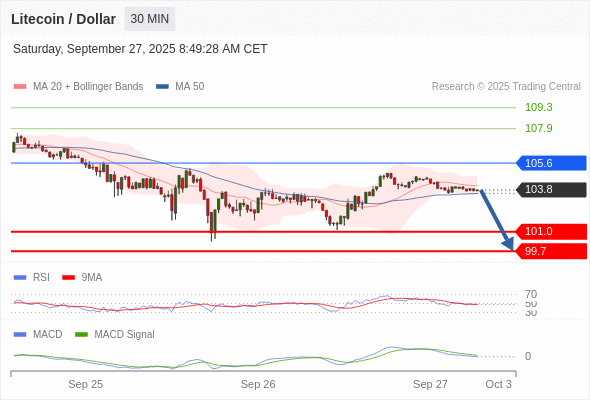The width and height of the screenshot is (590, 400).
Task: Click the Litecoin / Dollar title
Action: click(63, 19)
